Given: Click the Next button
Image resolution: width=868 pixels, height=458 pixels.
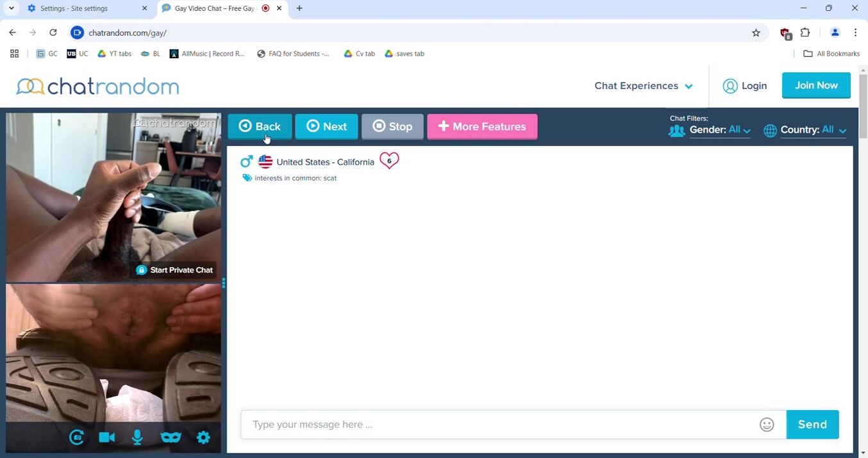Looking at the screenshot, I should [326, 127].
